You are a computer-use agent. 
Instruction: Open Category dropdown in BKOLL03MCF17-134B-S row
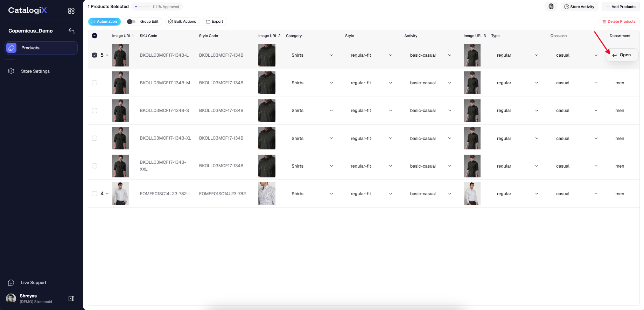[331, 111]
